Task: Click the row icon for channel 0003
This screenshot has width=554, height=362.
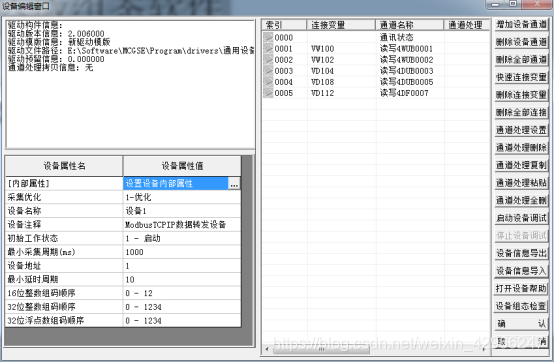Action: coord(268,71)
